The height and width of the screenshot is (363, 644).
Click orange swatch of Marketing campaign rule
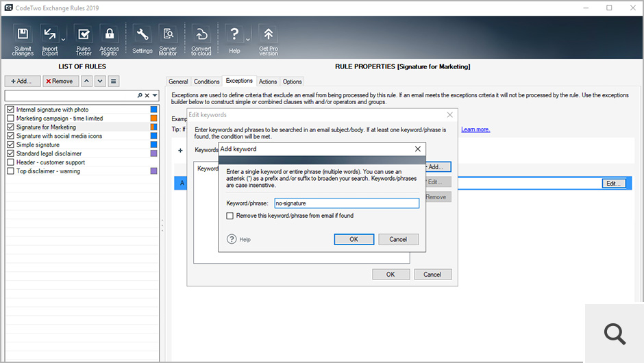[153, 118]
